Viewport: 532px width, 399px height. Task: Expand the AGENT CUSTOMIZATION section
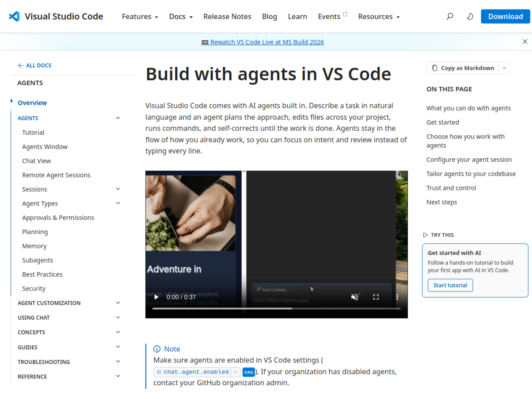[118, 303]
